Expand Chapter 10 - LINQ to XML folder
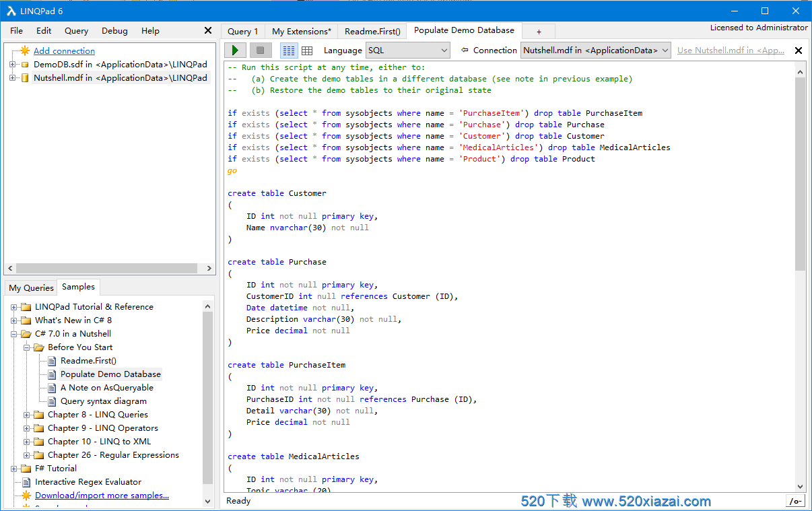The width and height of the screenshot is (812, 511). [26, 442]
